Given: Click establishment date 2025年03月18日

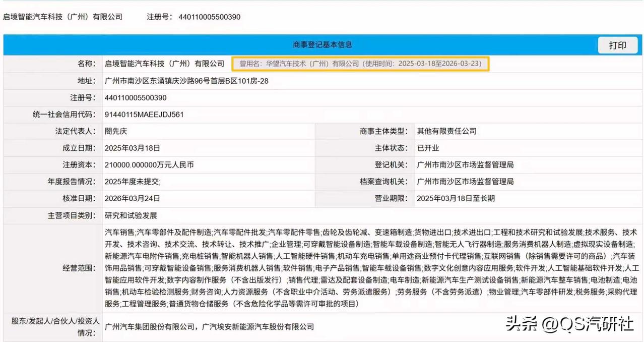Looking at the screenshot, I should point(132,148).
